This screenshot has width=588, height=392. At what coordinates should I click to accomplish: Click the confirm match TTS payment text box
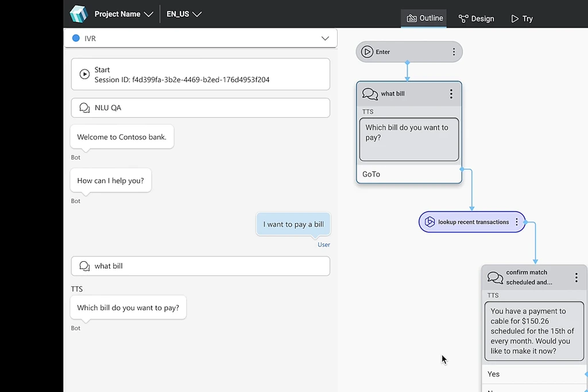(x=534, y=331)
